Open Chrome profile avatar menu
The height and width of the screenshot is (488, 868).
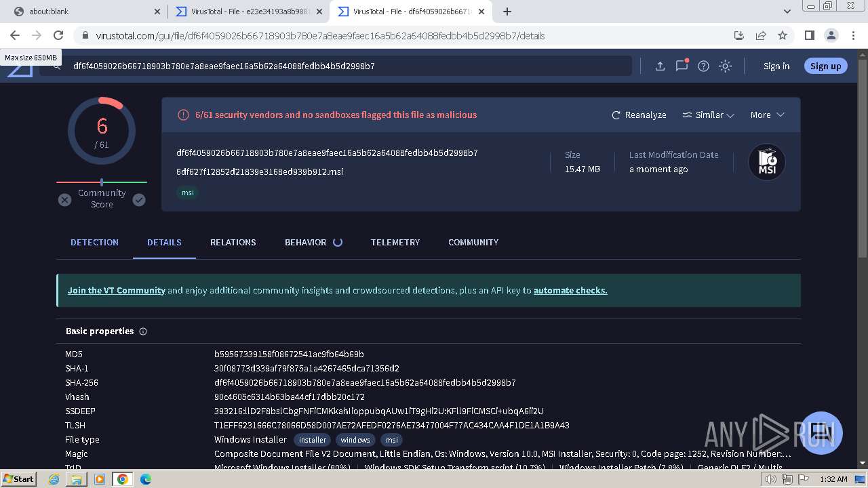click(831, 35)
